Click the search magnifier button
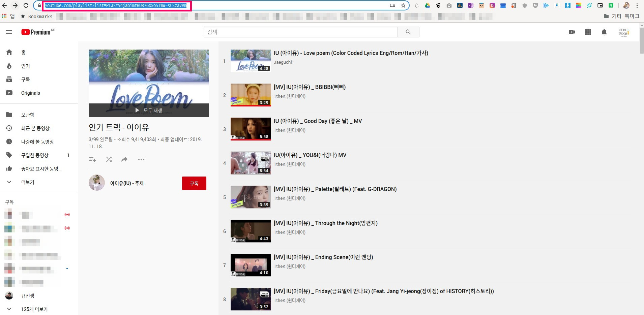644x315 pixels. 408,32
